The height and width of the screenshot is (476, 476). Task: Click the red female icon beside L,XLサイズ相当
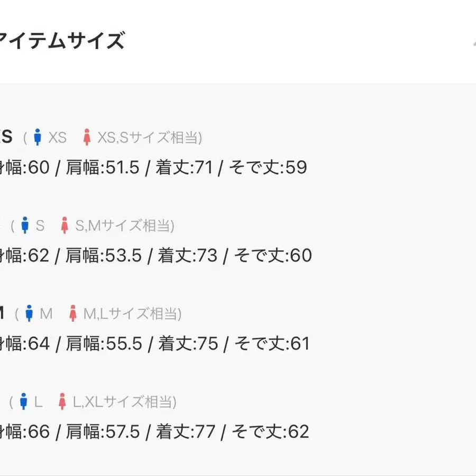click(x=62, y=402)
